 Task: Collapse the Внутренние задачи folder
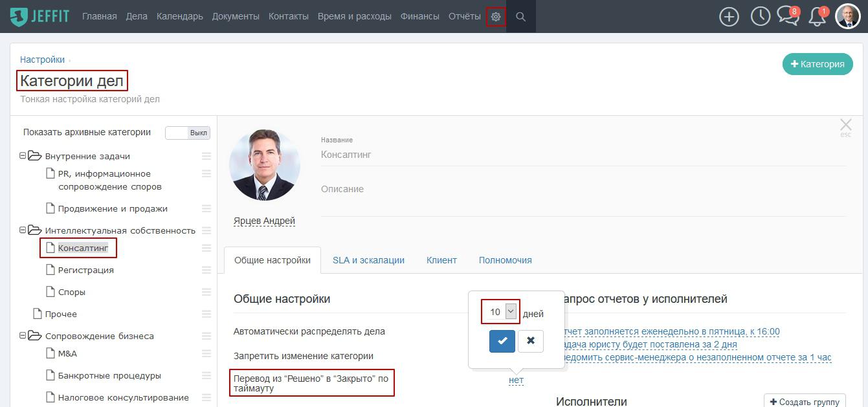pos(23,156)
